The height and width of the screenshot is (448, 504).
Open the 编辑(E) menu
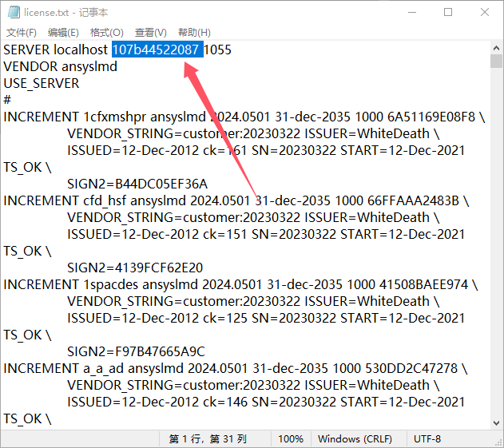63,32
